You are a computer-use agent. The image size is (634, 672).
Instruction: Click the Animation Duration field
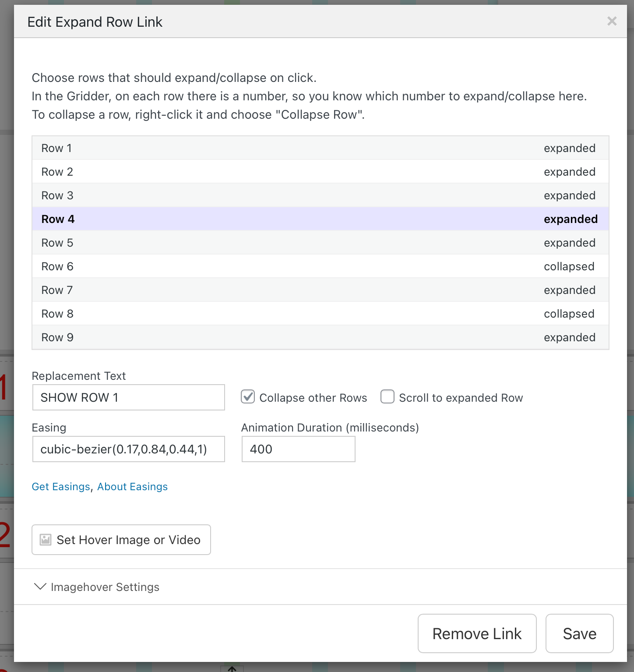tap(298, 449)
